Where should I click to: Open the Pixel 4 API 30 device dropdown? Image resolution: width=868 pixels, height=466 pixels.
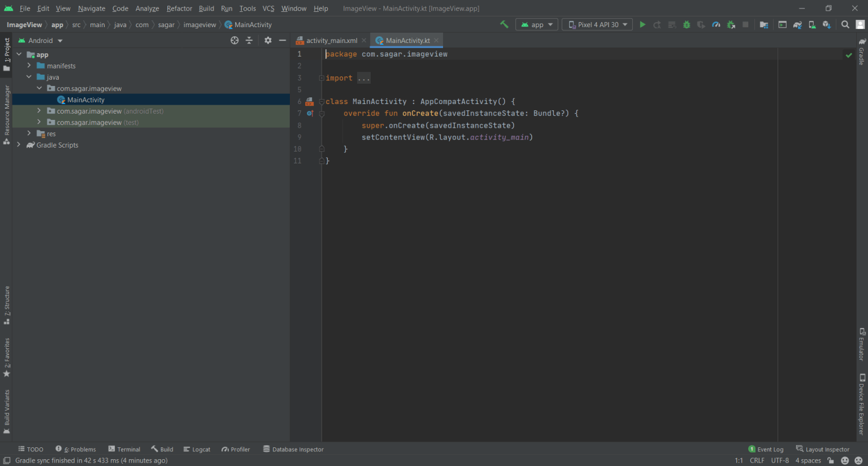[597, 24]
